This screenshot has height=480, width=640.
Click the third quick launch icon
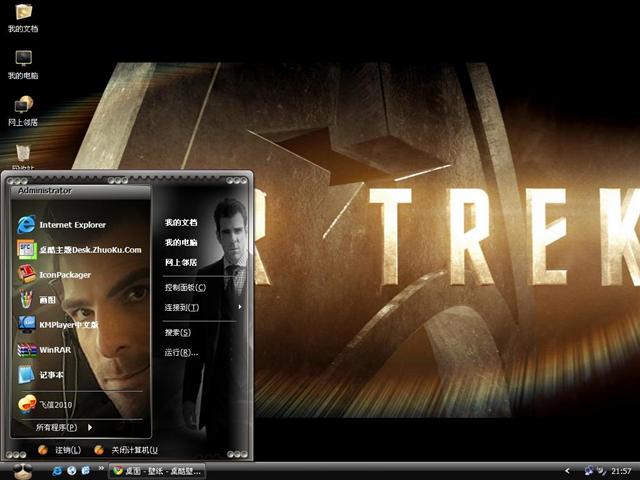[x=86, y=471]
